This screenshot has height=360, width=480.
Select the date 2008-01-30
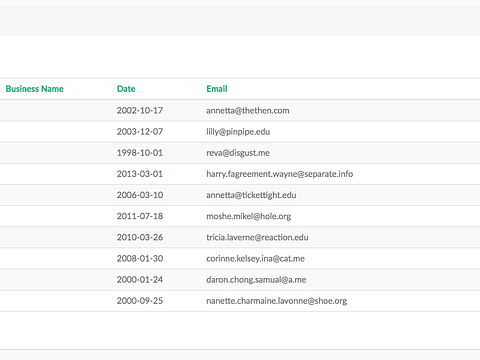[140, 258]
